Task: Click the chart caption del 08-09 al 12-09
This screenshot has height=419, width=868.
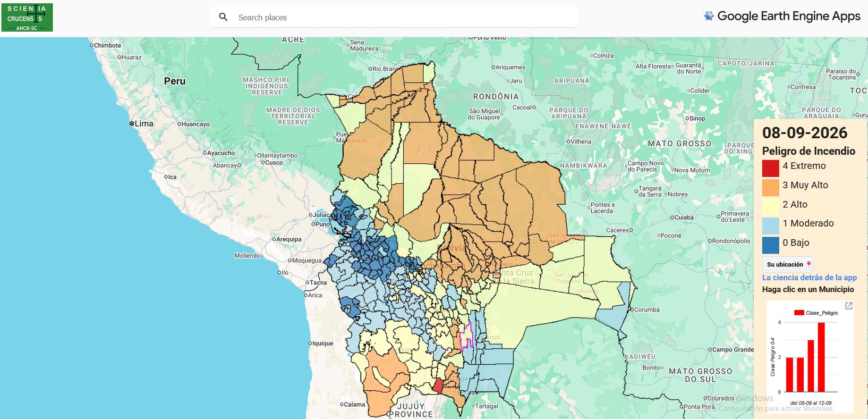Action: pos(811,403)
